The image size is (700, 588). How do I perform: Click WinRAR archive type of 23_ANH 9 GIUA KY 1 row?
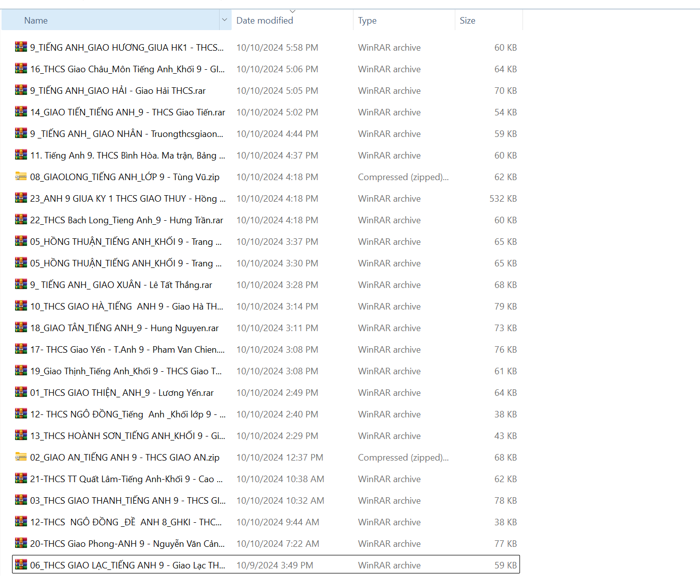coord(389,199)
